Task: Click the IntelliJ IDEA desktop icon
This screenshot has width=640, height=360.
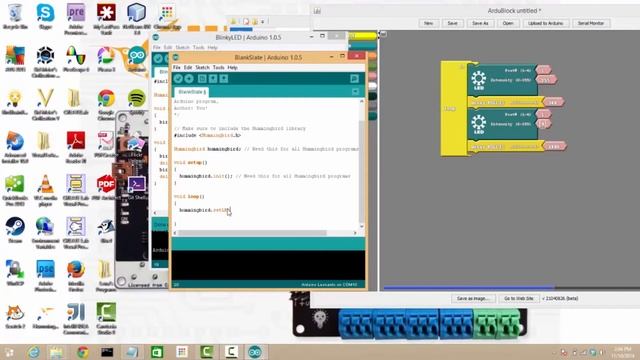Action: click(x=76, y=318)
